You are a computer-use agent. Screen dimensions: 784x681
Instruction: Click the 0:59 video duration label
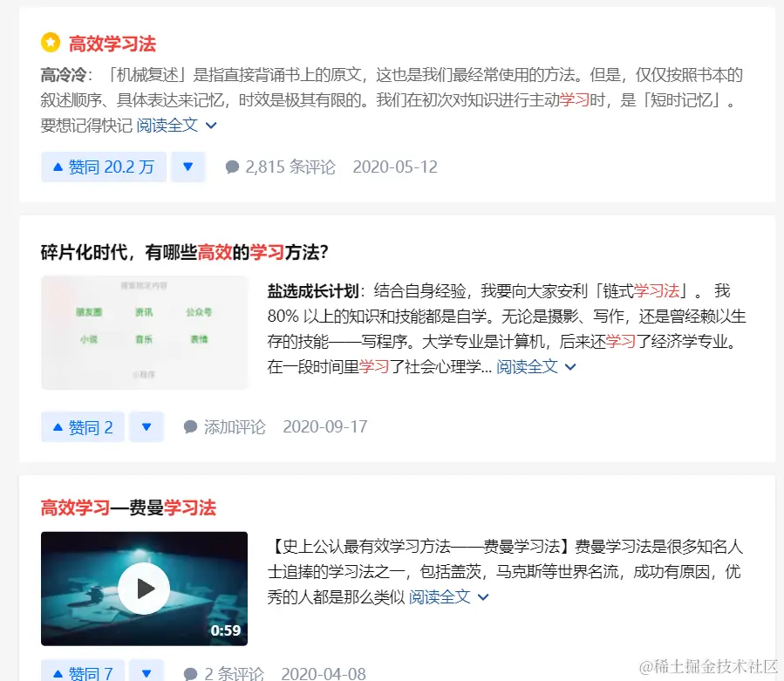pos(226,630)
